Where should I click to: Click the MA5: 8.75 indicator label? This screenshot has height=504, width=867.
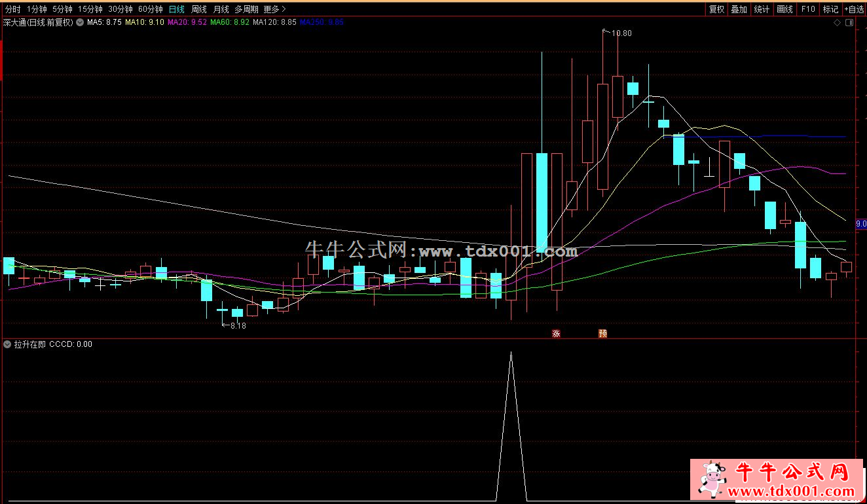(104, 22)
